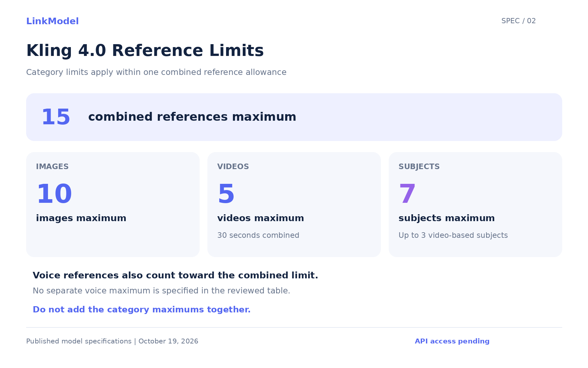Click the purple number 7
The width and height of the screenshot is (588, 368).
407,194
